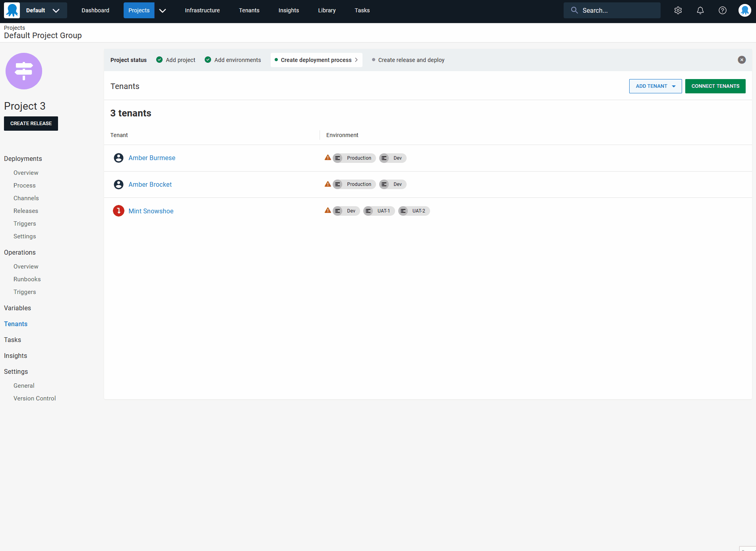
Task: Expand the Projects navigation chevron
Action: 162,10
